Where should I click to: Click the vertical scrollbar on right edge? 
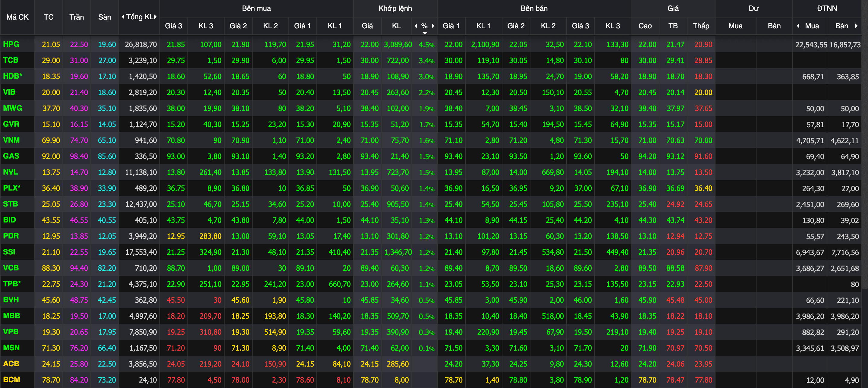coord(865,145)
